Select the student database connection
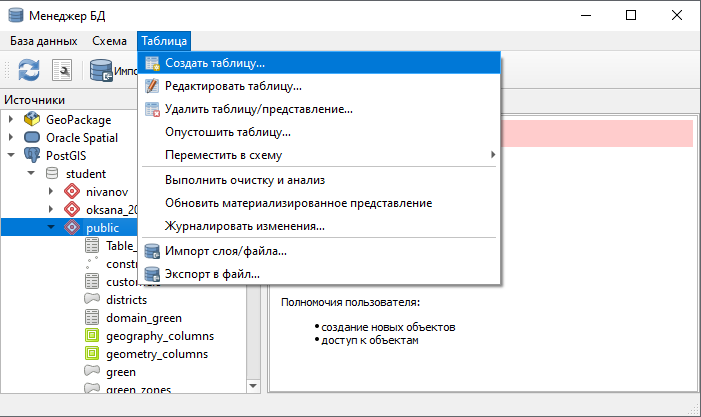701x417 pixels. [85, 173]
